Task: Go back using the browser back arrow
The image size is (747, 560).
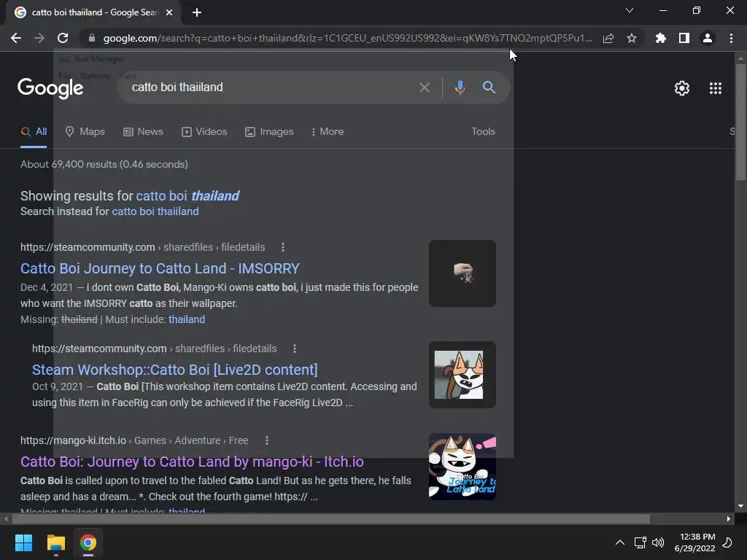Action: click(16, 38)
